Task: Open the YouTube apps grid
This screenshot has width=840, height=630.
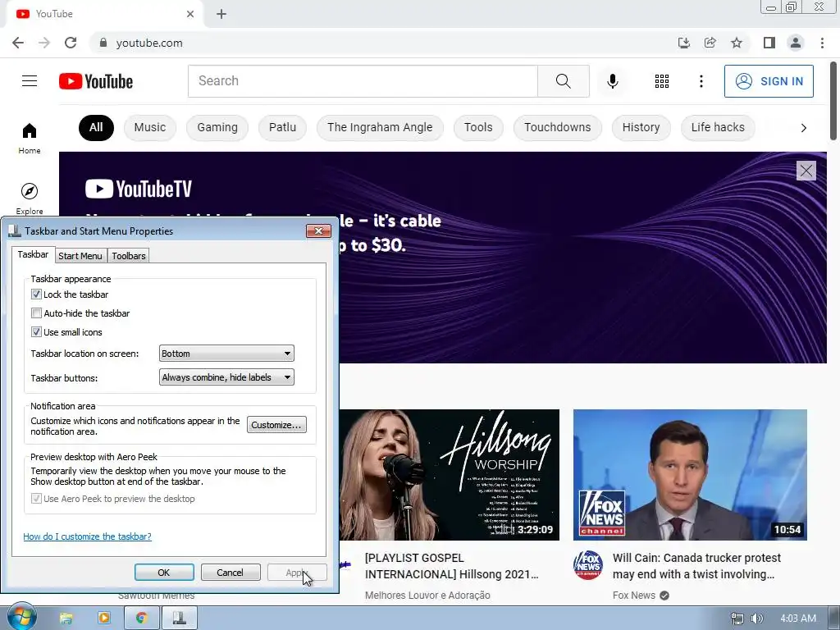Action: 662,81
